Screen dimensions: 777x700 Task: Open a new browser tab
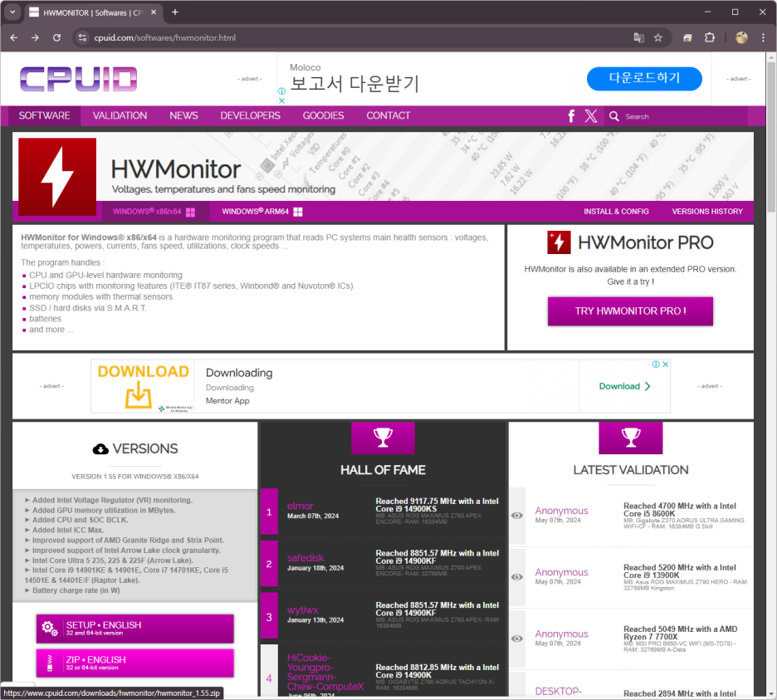175,12
